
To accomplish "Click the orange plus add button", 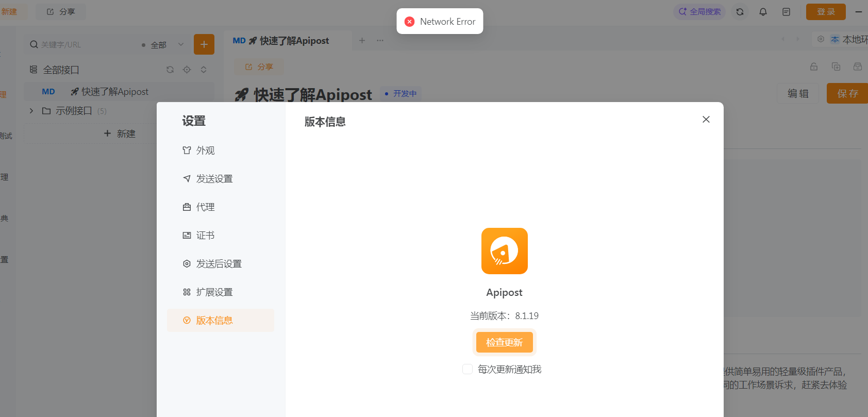I will pyautogui.click(x=204, y=44).
